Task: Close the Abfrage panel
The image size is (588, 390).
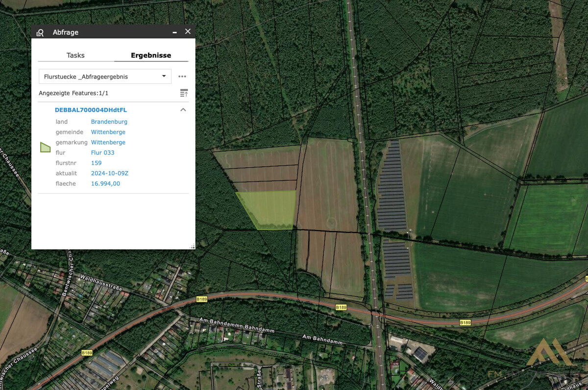Action: (x=188, y=31)
